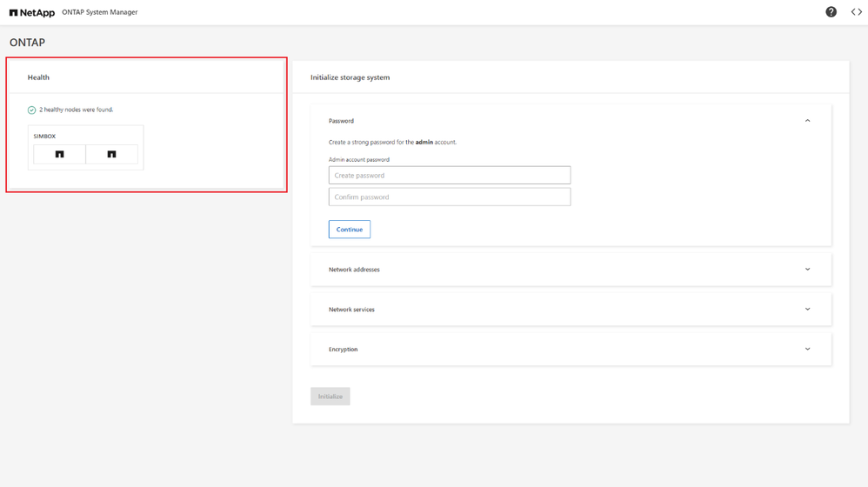The width and height of the screenshot is (868, 487).
Task: Open the API log code brackets icon
Action: (856, 12)
